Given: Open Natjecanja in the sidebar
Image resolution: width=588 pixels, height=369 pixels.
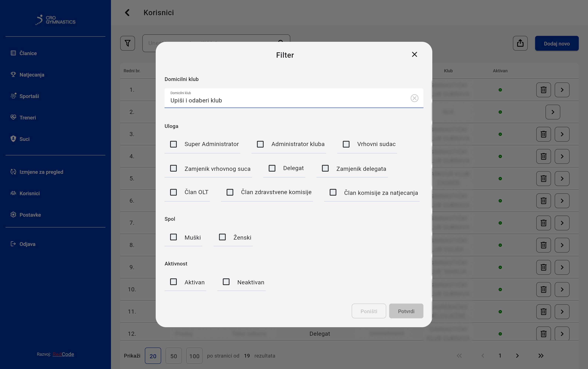Looking at the screenshot, I should (x=32, y=75).
